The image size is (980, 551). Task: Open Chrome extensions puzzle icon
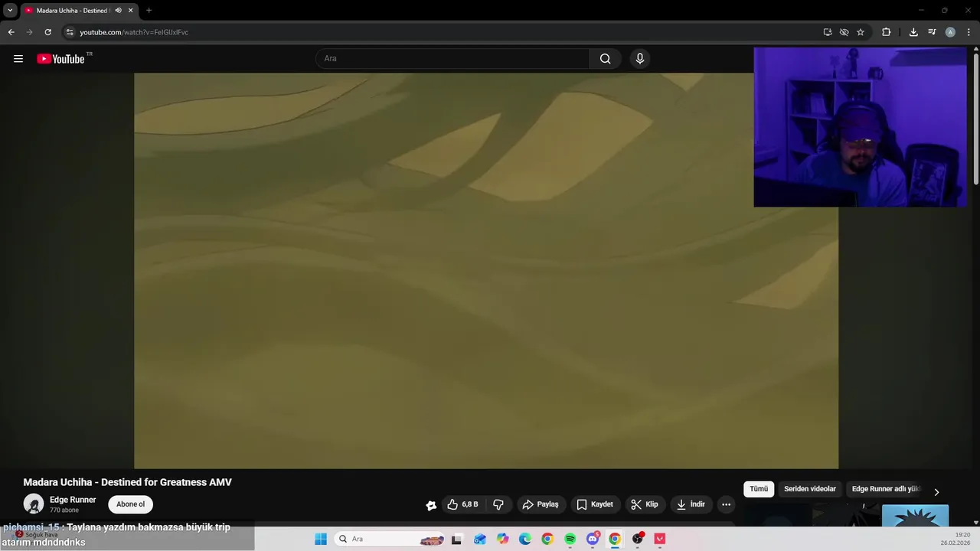coord(887,32)
